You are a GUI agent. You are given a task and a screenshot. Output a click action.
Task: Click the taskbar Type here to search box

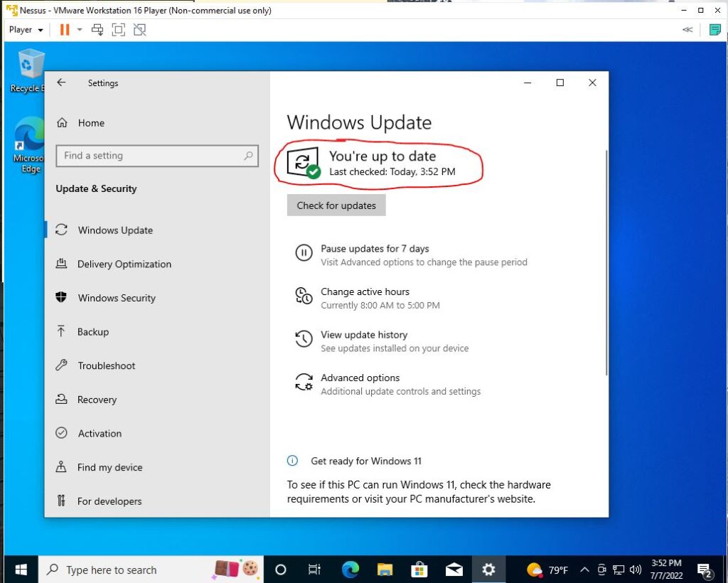[151, 569]
